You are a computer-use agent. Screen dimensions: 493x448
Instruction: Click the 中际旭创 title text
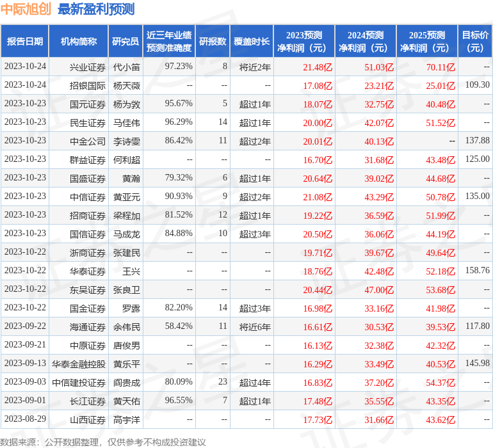pyautogui.click(x=26, y=9)
